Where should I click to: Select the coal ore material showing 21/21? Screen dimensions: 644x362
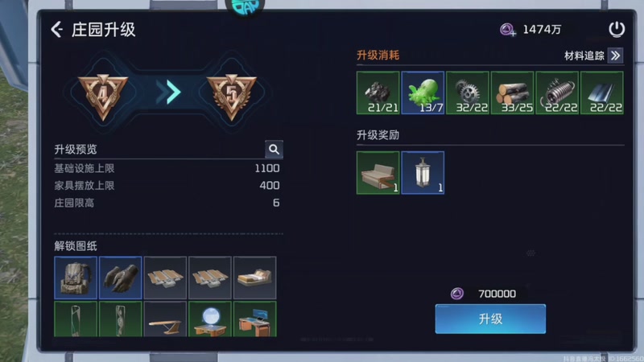tap(378, 93)
